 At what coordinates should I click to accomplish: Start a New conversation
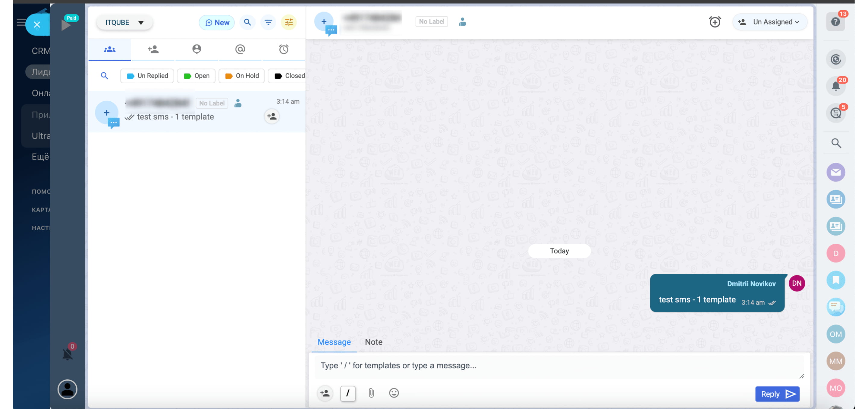pos(217,23)
